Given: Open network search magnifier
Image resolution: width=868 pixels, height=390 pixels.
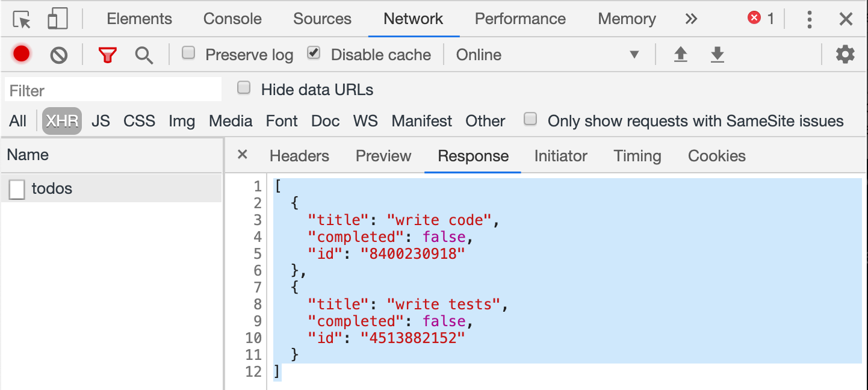Looking at the screenshot, I should pyautogui.click(x=144, y=55).
